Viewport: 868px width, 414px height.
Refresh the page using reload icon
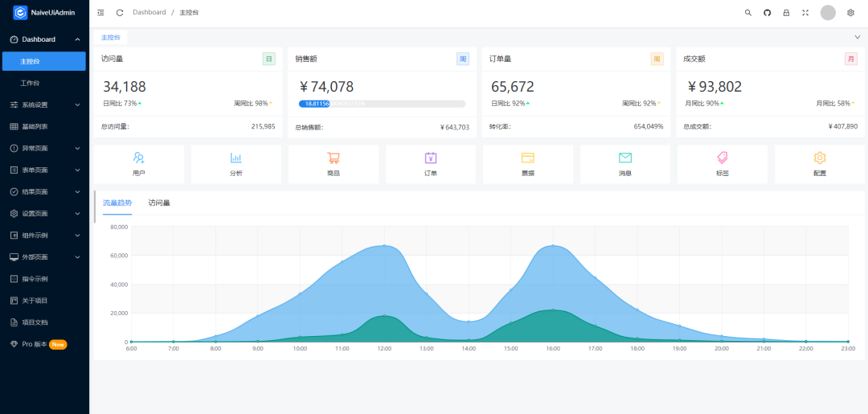tap(120, 12)
